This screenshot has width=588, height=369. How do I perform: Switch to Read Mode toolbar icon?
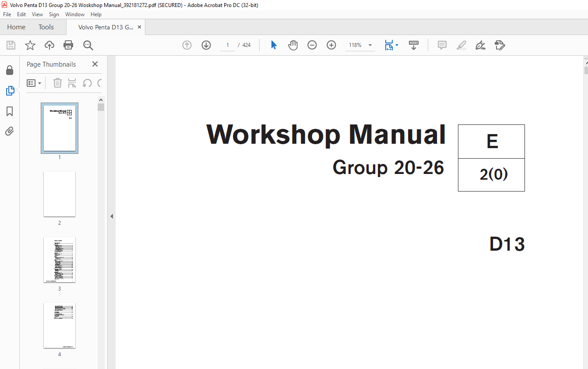point(414,45)
